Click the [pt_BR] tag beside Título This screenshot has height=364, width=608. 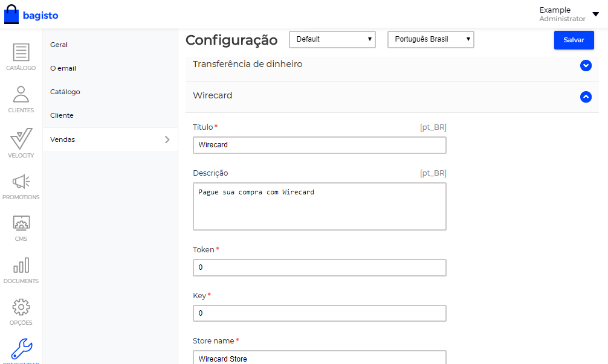point(433,127)
